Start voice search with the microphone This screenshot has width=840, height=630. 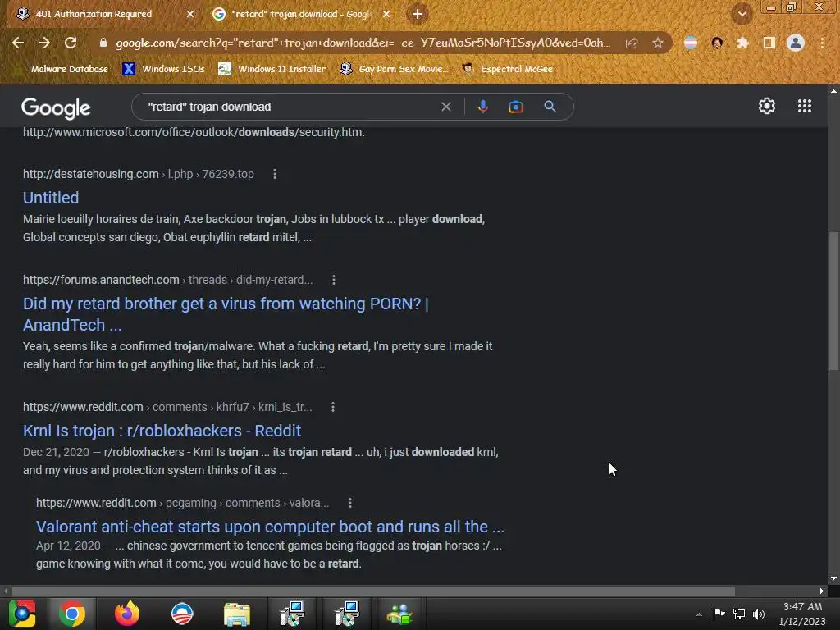(482, 107)
